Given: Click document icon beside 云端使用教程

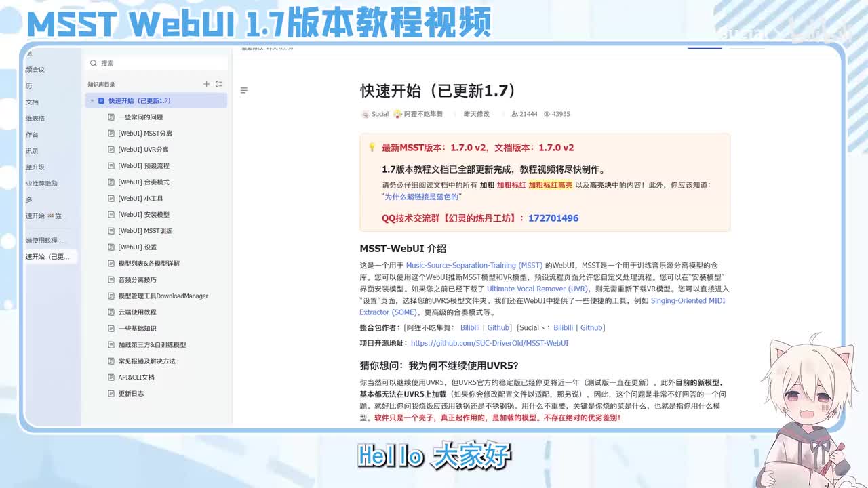Looking at the screenshot, I should coord(111,312).
